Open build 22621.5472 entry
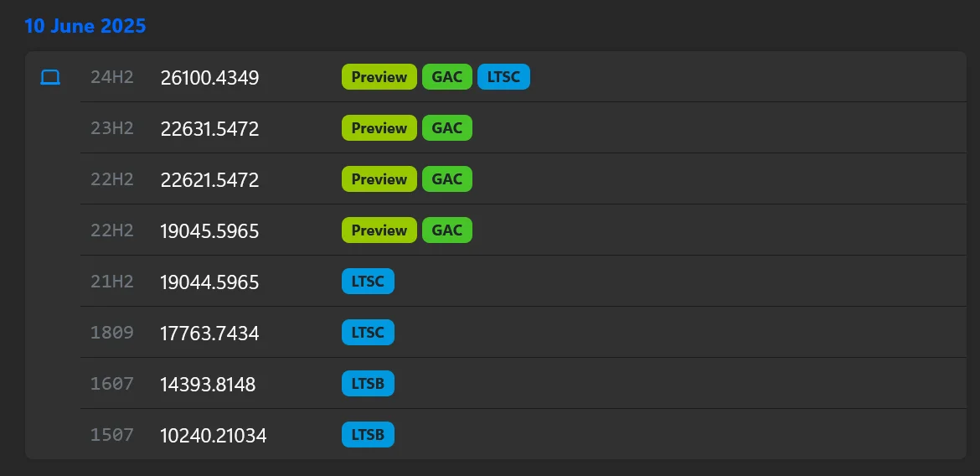This screenshot has height=476, width=980. click(x=209, y=180)
